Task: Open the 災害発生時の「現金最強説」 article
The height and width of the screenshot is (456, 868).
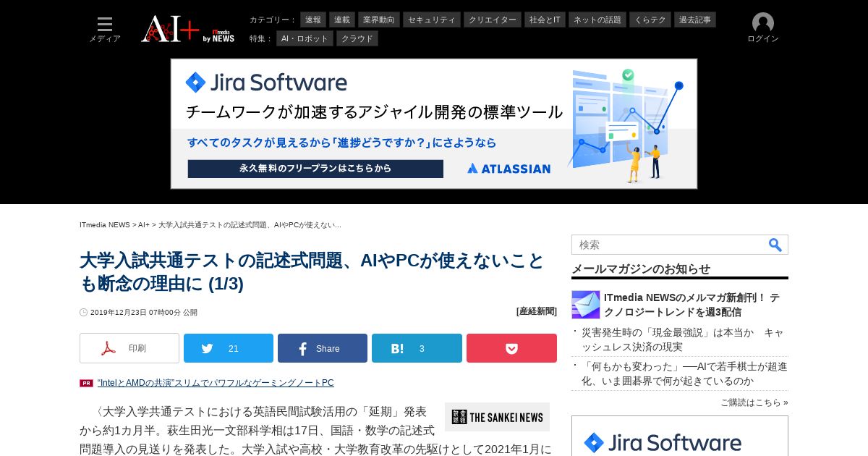Action: 683,339
